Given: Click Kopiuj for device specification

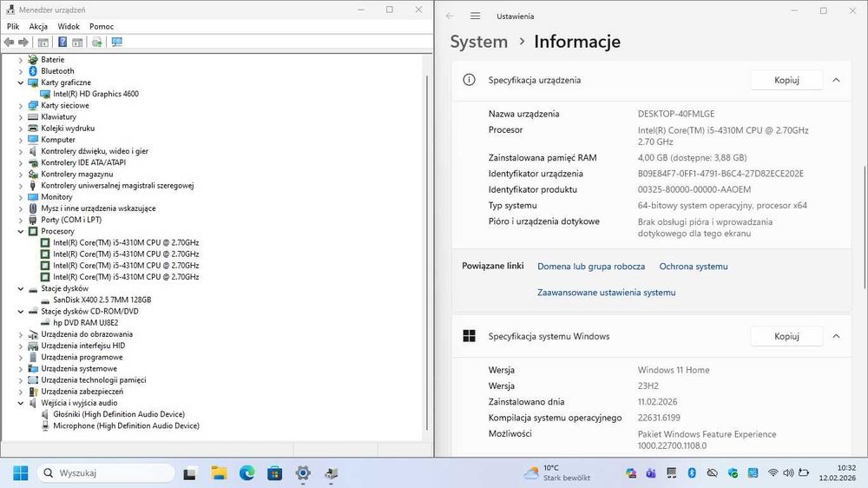Looking at the screenshot, I should tap(786, 80).
